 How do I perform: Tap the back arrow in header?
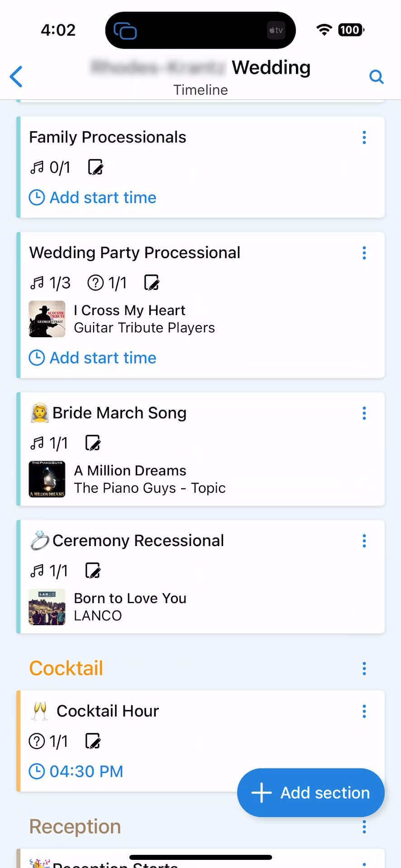(x=16, y=76)
